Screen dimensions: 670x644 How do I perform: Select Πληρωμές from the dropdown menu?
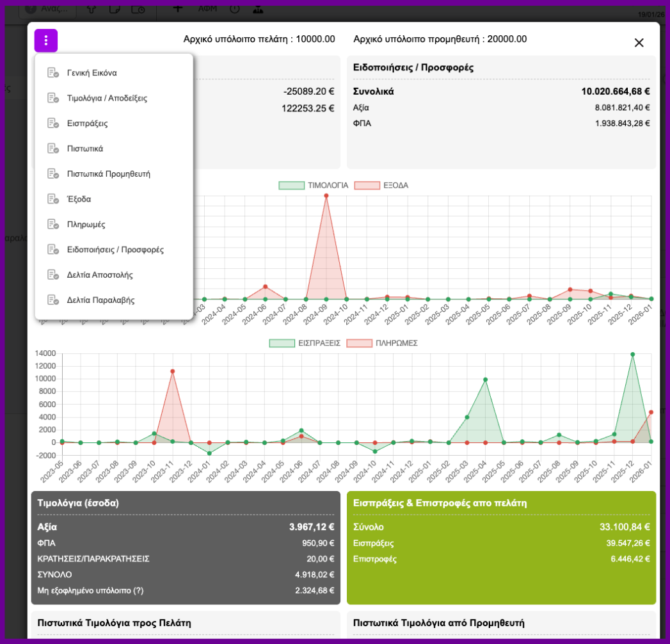pos(86,225)
